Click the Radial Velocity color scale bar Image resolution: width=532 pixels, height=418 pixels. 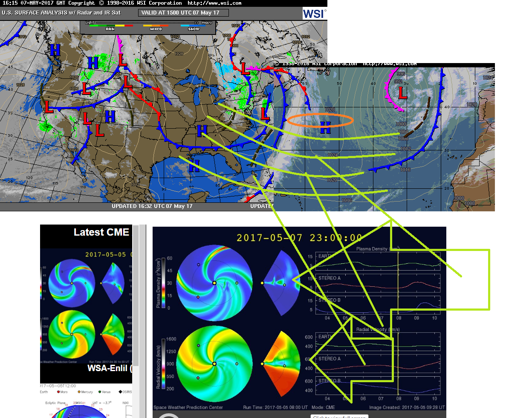click(163, 364)
